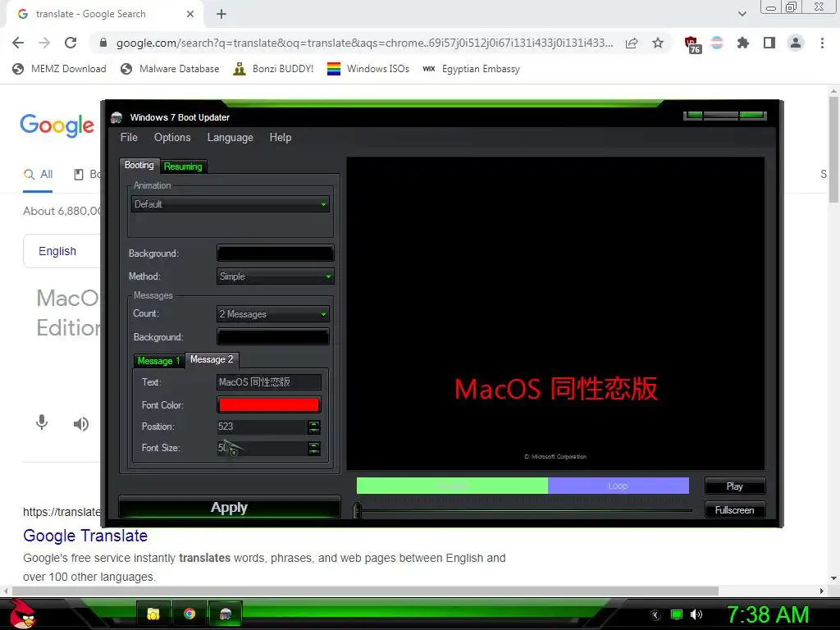Click the volume speaker tray icon
Image resolution: width=840 pixels, height=630 pixels.
point(696,614)
